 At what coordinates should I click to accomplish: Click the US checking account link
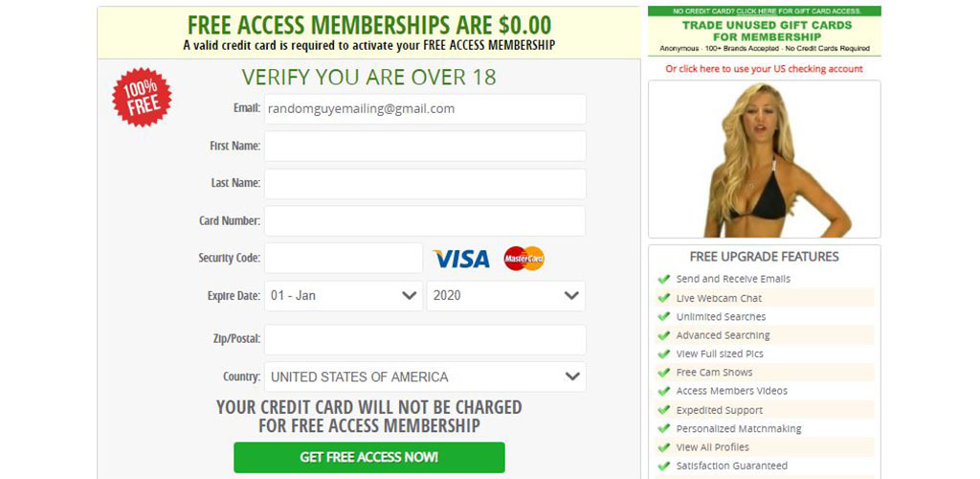tap(764, 69)
